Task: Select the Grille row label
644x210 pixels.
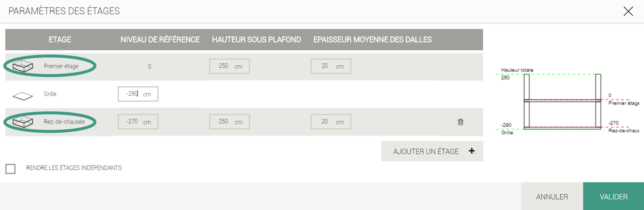Action: pos(50,94)
